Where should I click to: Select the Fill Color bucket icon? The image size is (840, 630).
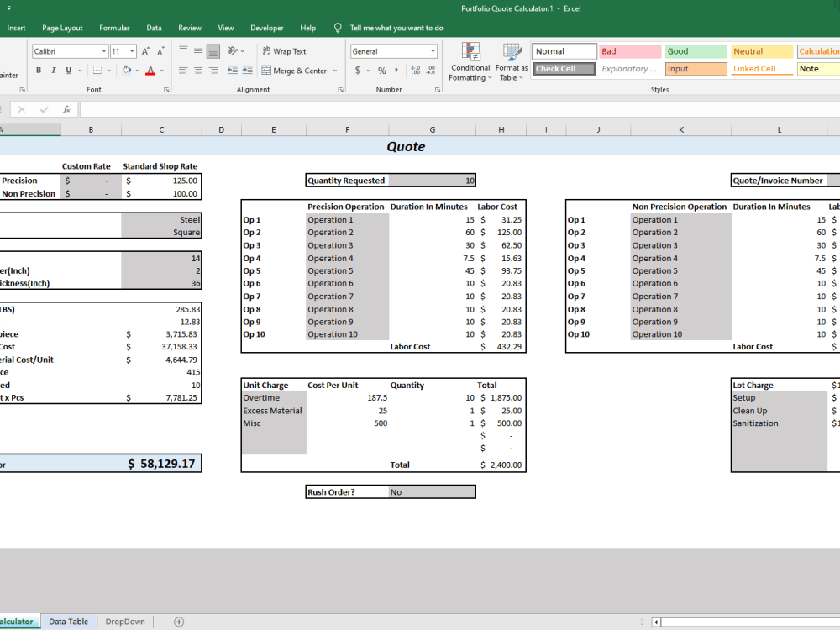tap(126, 71)
